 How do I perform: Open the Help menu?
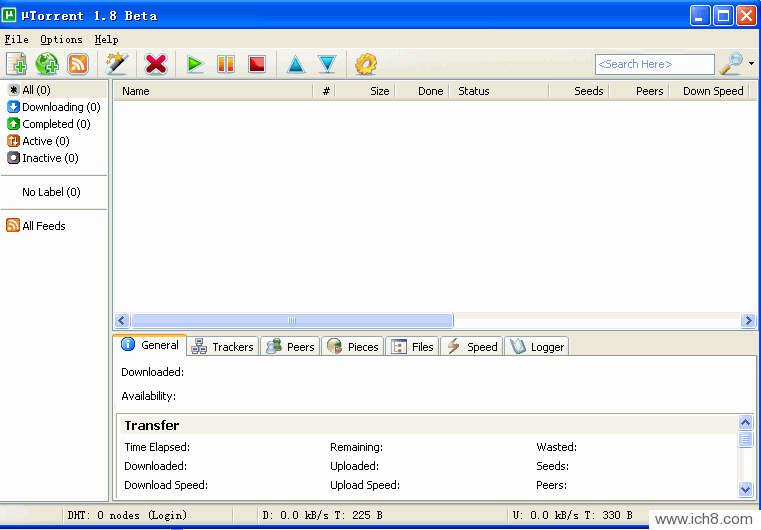(106, 39)
